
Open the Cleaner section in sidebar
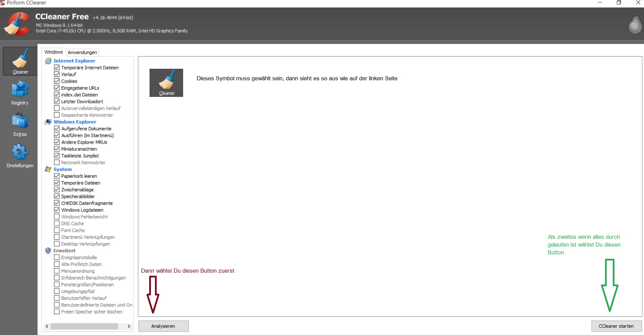coord(20,61)
